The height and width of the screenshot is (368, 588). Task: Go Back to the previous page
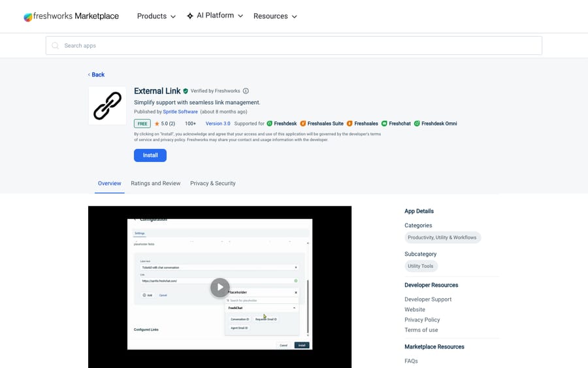[x=97, y=75]
